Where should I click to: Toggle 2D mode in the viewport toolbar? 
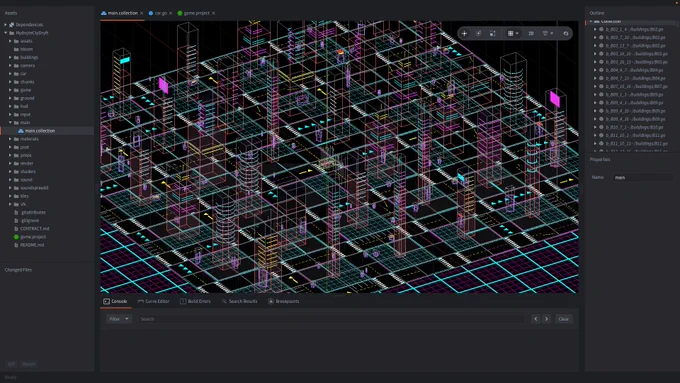coord(531,33)
